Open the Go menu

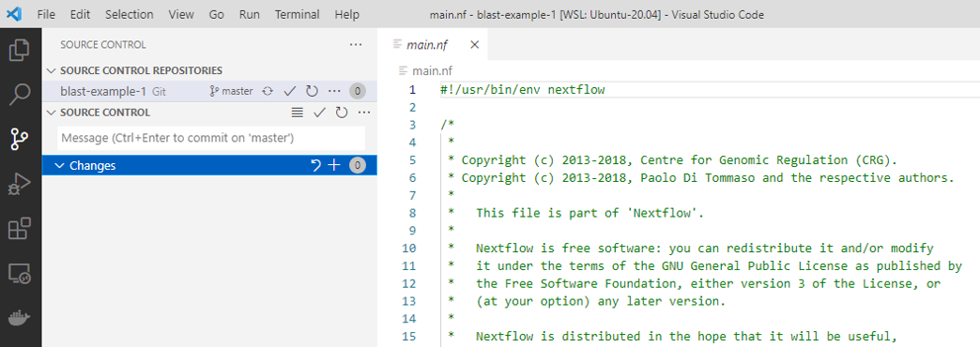[x=216, y=14]
